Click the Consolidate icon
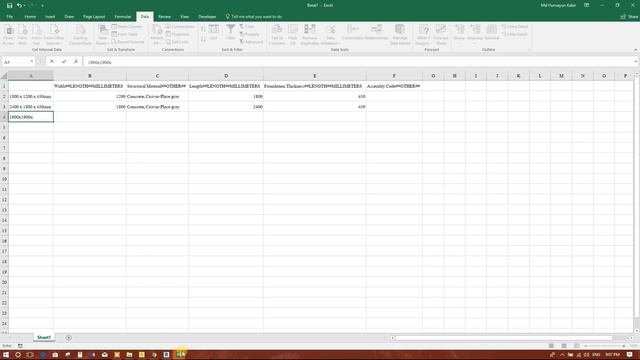Image resolution: width=640 pixels, height=360 pixels. tap(353, 32)
